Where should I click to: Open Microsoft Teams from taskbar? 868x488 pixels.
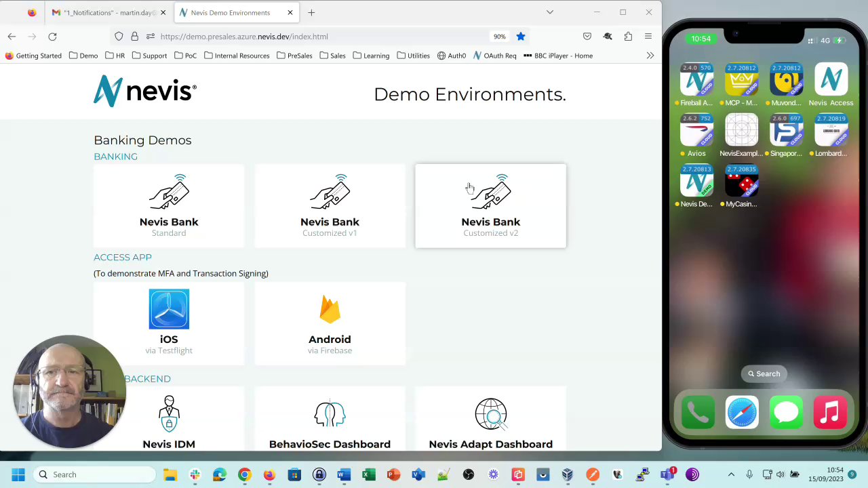click(668, 474)
